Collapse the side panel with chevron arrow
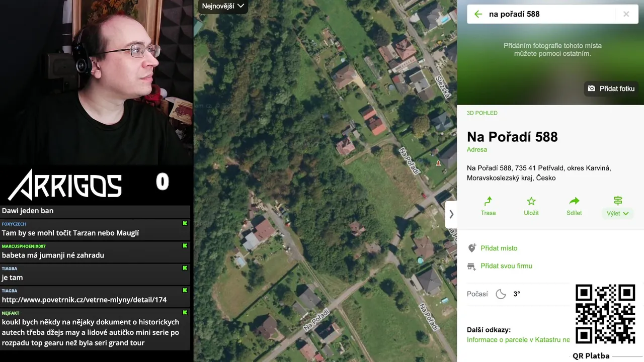The width and height of the screenshot is (644, 362). pos(451,214)
